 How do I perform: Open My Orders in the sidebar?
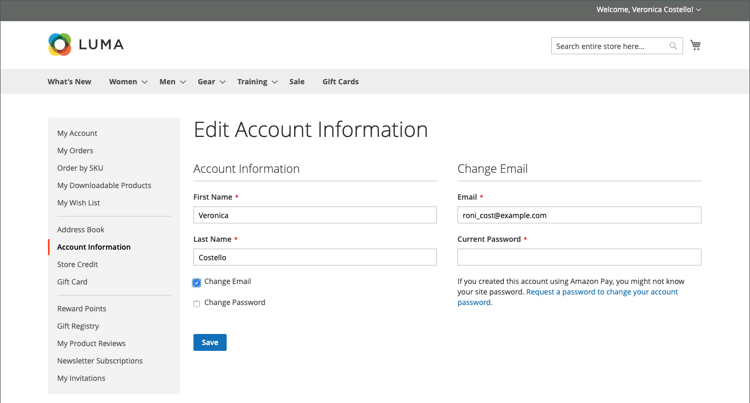click(x=75, y=151)
